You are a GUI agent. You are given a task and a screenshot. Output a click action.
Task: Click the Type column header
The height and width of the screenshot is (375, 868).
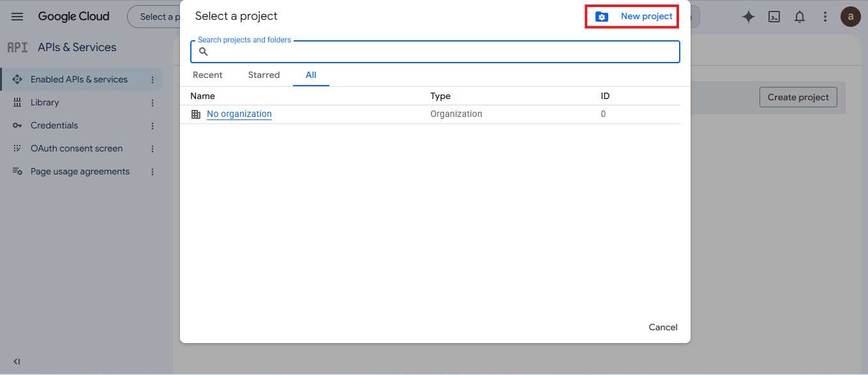(x=440, y=96)
